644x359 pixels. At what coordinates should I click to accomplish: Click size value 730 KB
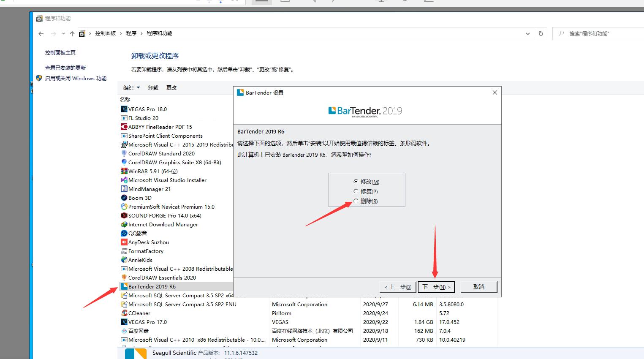tap(424, 340)
